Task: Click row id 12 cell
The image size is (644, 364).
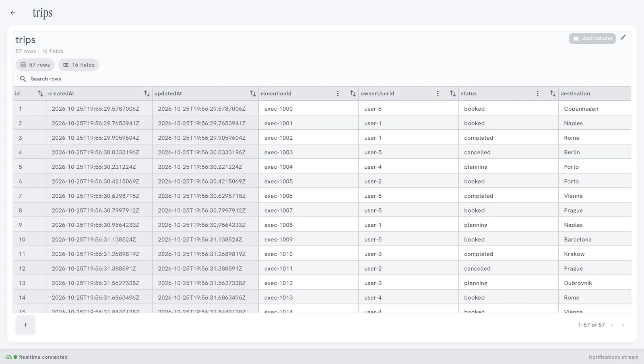Action: pos(29,269)
